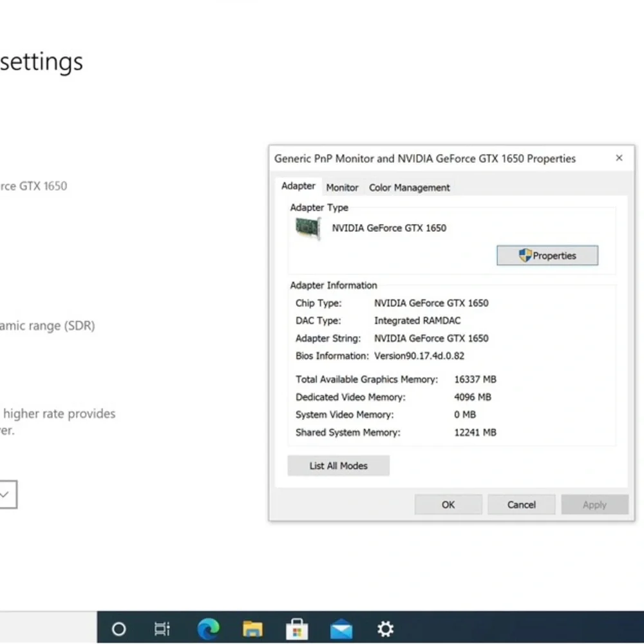Click 'rce GTX 1650' text in settings window
The image size is (644, 644).
click(33, 186)
